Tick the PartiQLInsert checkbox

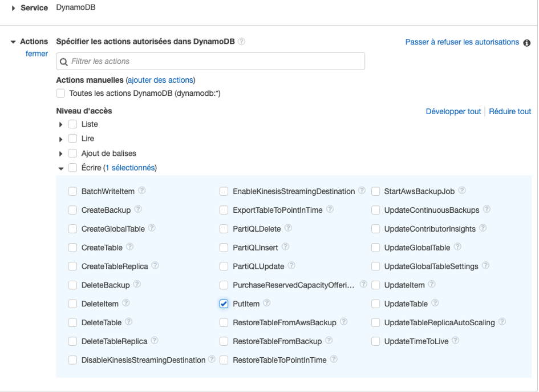pos(224,248)
